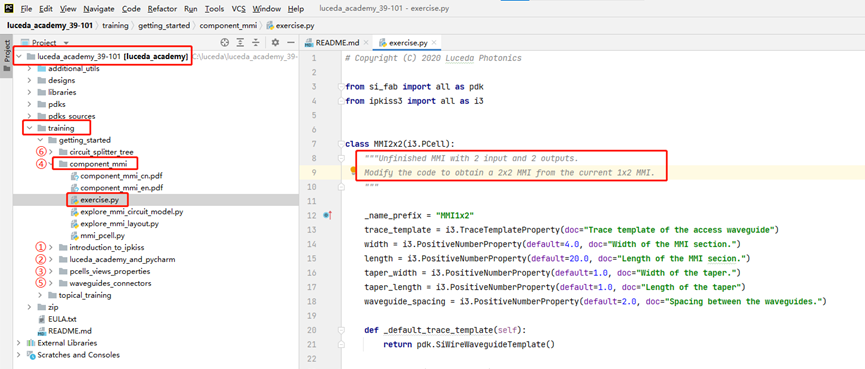
Task: Click the luceda_academy_39-101 breadcrumb
Action: 50,25
